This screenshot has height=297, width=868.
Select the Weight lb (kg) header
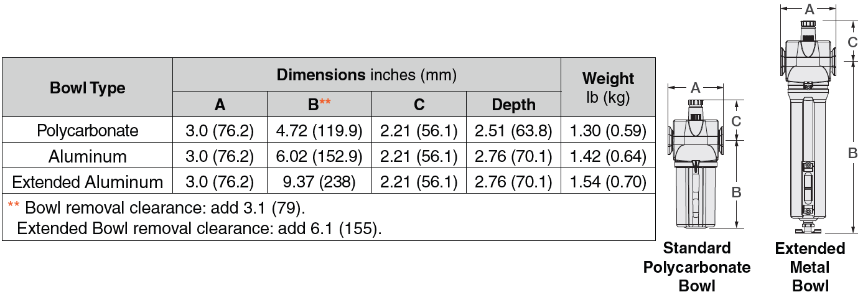click(608, 87)
